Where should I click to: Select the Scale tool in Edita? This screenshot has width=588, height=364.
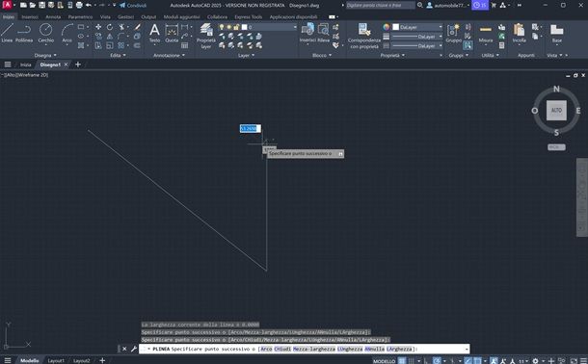(x=110, y=45)
